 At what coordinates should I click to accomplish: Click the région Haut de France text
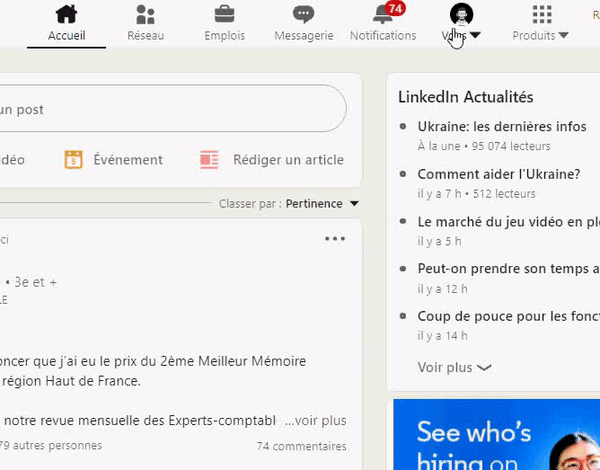click(71, 381)
